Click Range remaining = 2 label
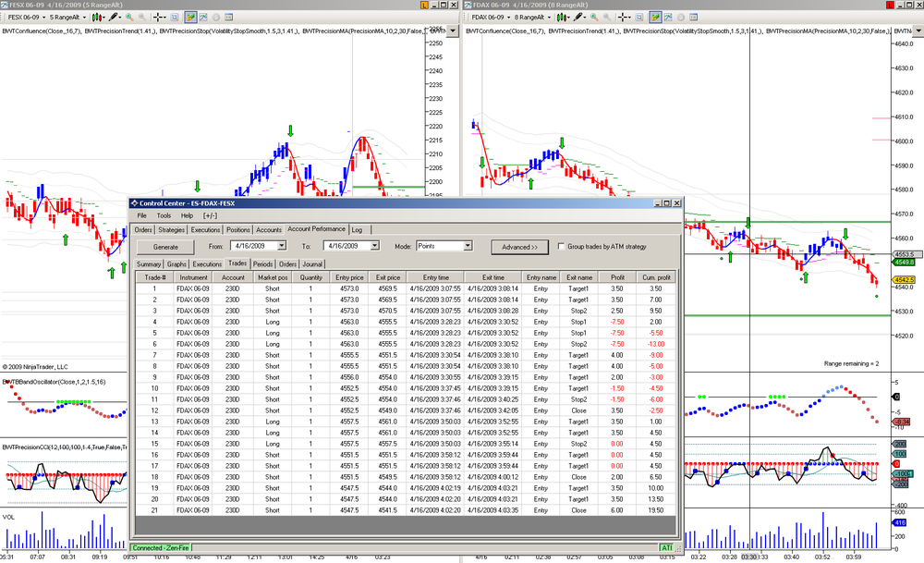Viewport: 924px width, 563px height. 851,363
